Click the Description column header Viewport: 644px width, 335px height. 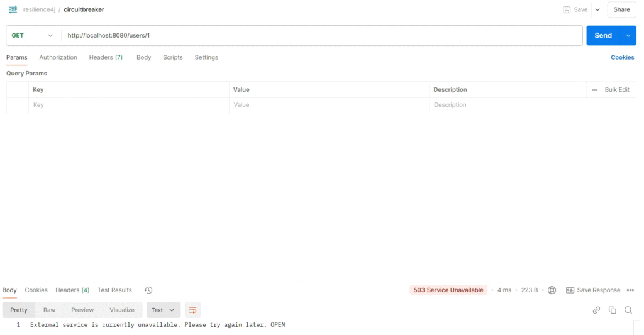[450, 89]
